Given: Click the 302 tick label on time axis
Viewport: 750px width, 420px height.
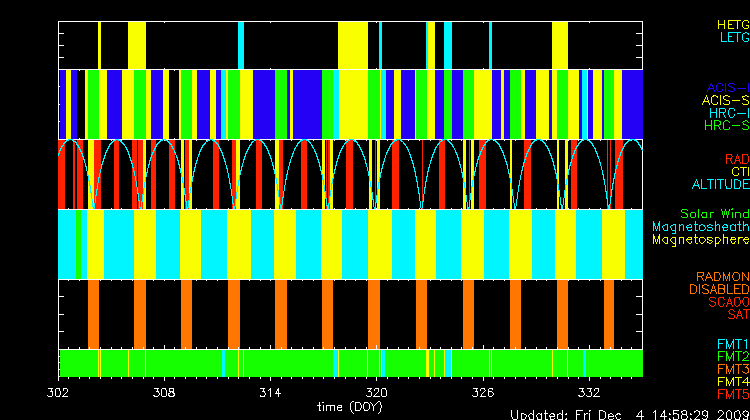Looking at the screenshot, I should (x=61, y=392).
